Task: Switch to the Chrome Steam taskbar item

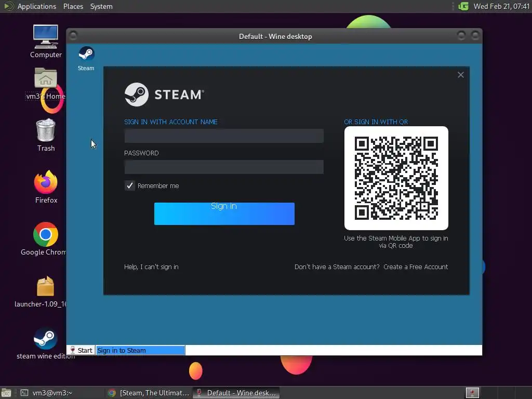Action: pyautogui.click(x=148, y=393)
